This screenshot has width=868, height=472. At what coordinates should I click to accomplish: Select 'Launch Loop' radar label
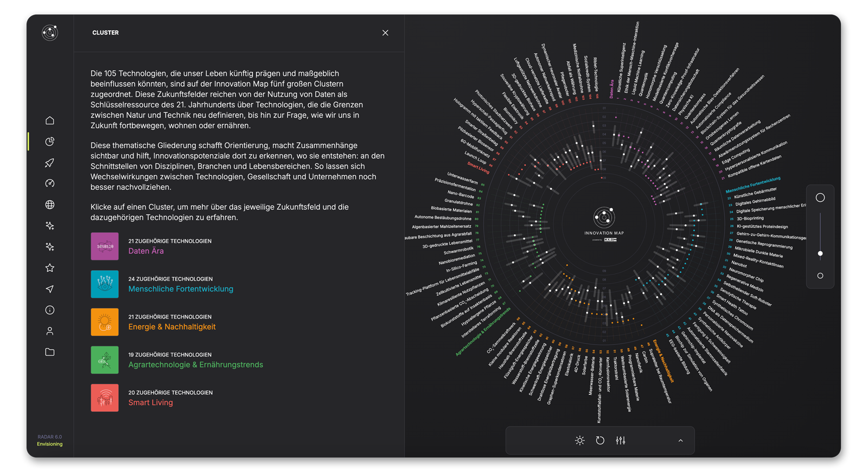475,158
